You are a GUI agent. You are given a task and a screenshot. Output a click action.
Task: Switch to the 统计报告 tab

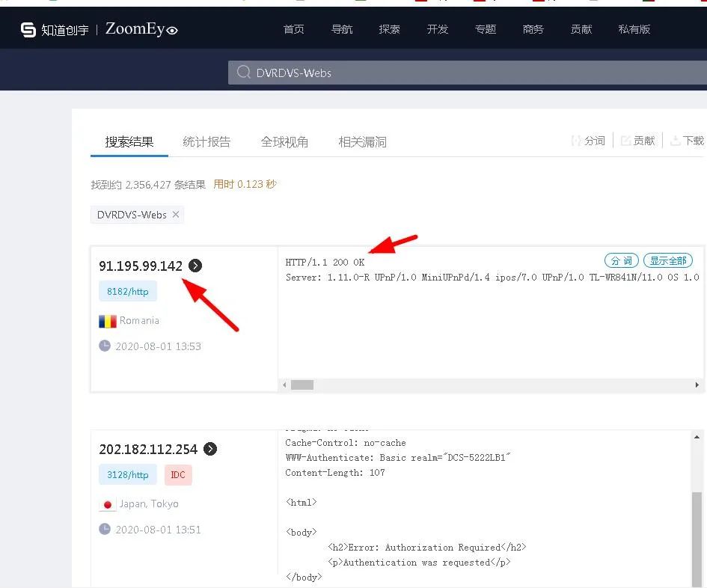[x=207, y=142]
